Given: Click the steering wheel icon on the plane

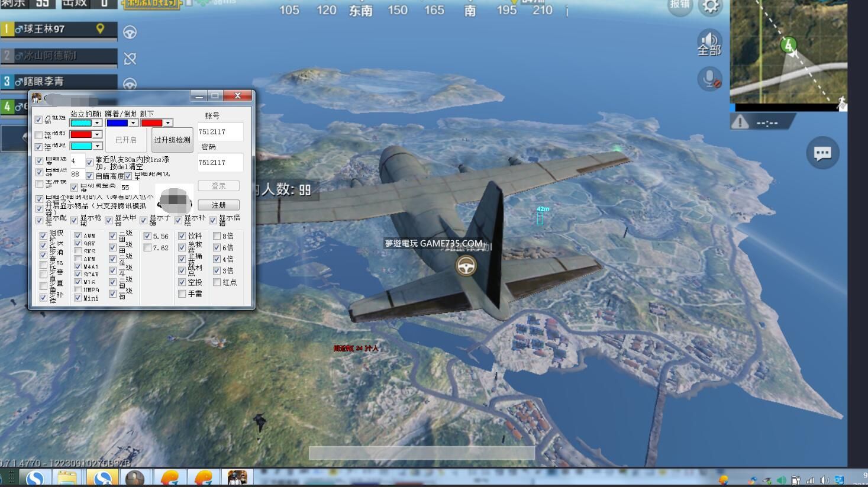Looking at the screenshot, I should click(466, 266).
